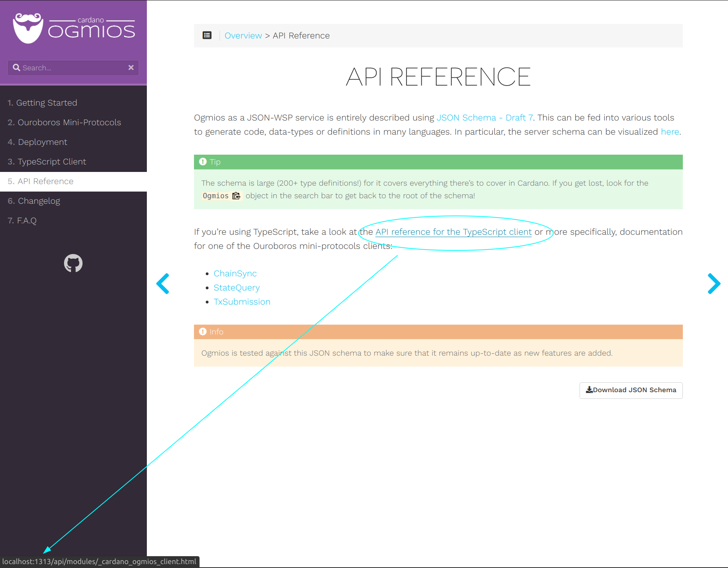The width and height of the screenshot is (728, 568).
Task: Click the Tip box exclamation icon
Action: tap(203, 162)
